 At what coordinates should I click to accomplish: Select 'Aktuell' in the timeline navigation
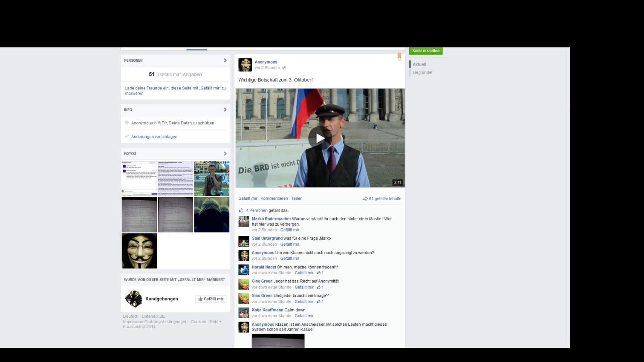tap(419, 64)
